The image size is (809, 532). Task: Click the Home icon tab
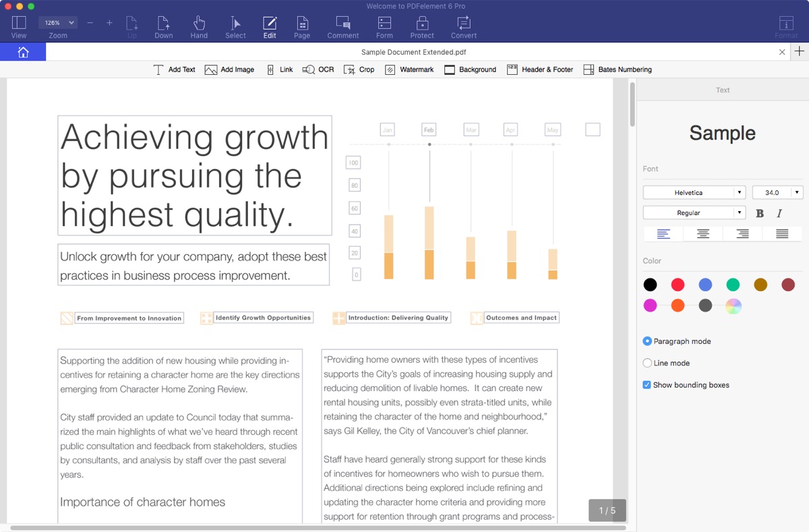point(23,52)
